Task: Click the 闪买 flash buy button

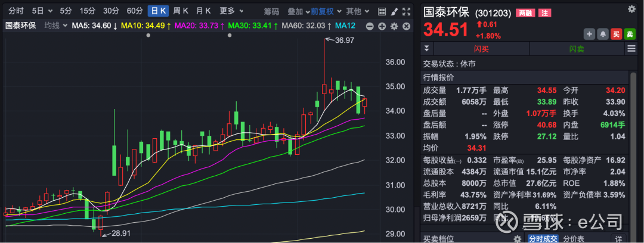Action: pos(481,49)
